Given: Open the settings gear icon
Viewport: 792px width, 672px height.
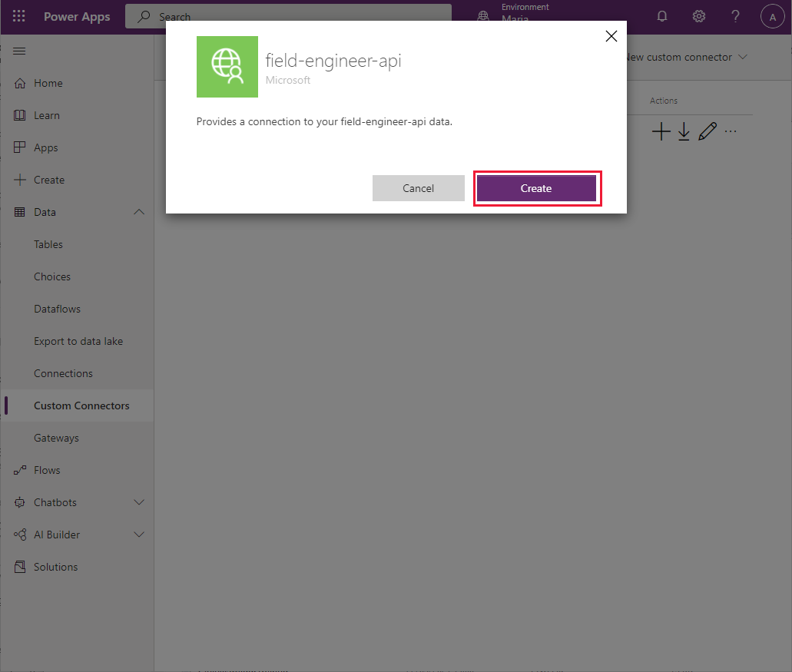Looking at the screenshot, I should click(698, 16).
